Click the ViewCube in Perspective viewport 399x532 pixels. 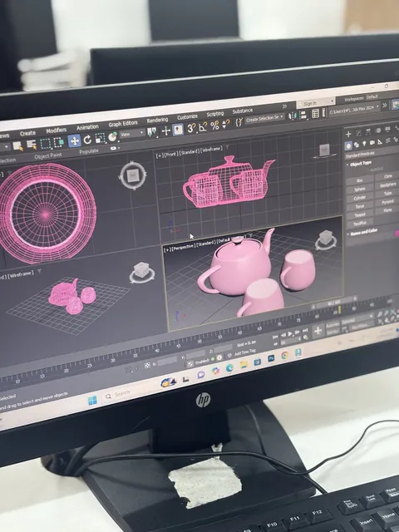[x=326, y=239]
